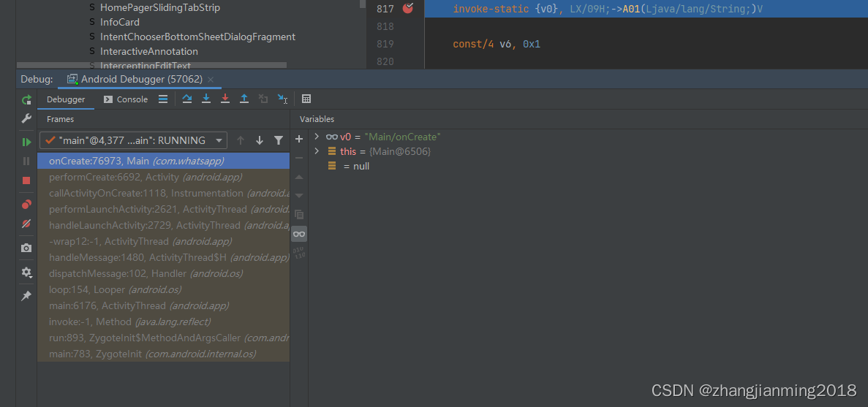Screen dimensions: 868x407
Task: Select invoke:-1 Method frame
Action: (163, 322)
